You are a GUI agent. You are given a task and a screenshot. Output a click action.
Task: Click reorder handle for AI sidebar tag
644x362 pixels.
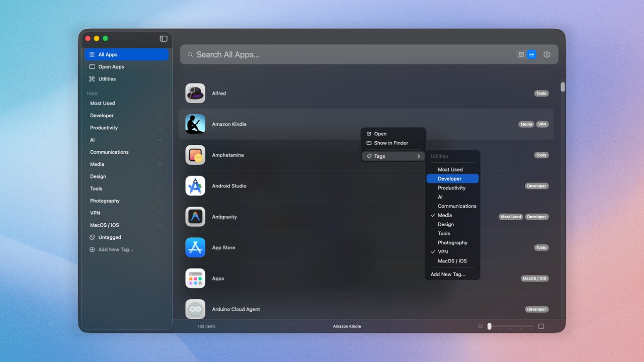(160, 140)
